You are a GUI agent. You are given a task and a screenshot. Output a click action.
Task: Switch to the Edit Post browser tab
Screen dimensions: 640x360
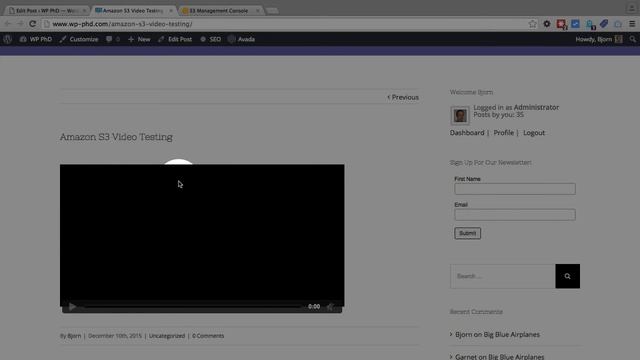coord(47,11)
